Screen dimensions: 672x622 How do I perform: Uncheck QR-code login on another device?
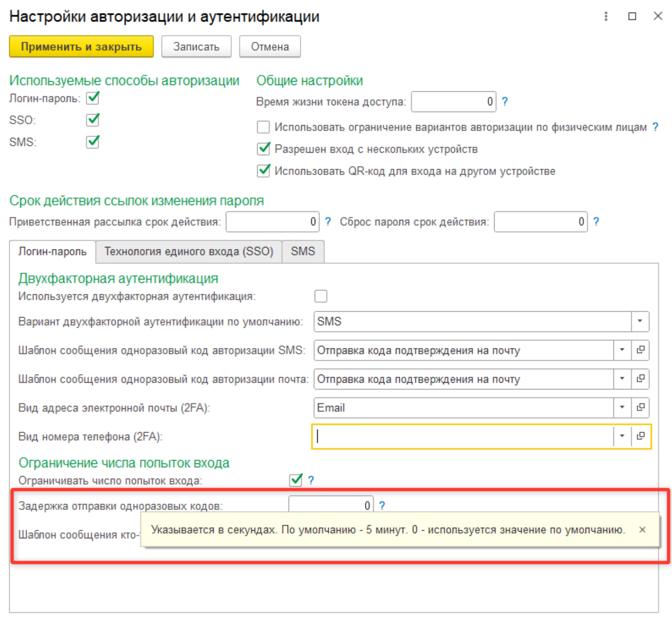tap(263, 171)
